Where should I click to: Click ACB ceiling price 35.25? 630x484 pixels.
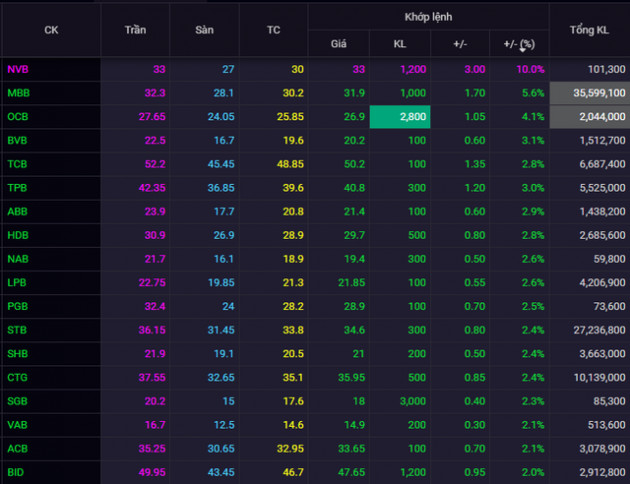tap(152, 448)
